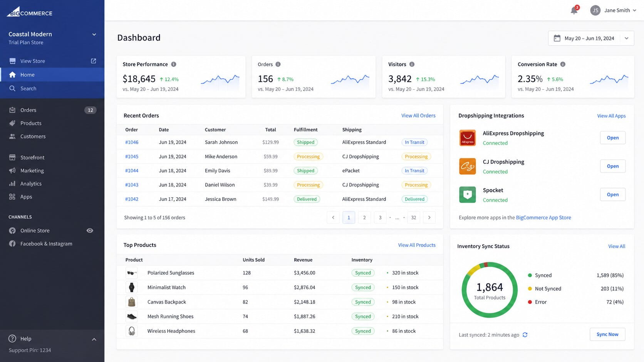Click the AliExpress app icon
644x362 pixels.
click(x=467, y=138)
